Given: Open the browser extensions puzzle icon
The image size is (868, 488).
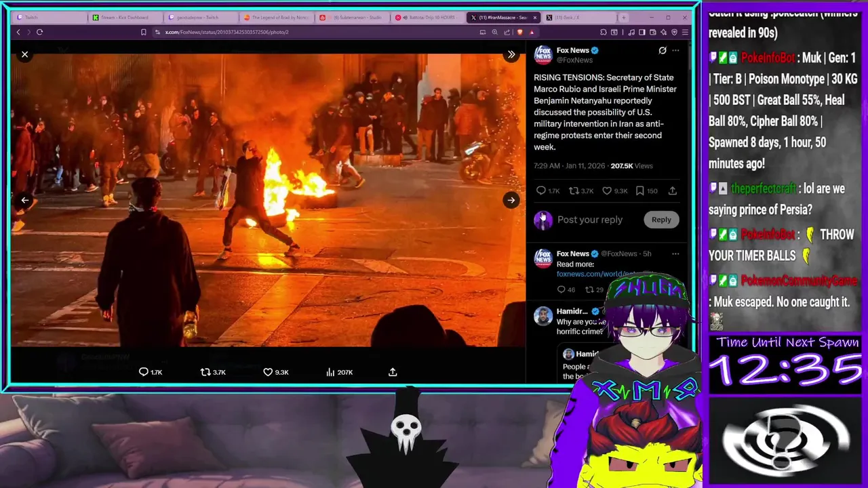Looking at the screenshot, I should [x=604, y=32].
